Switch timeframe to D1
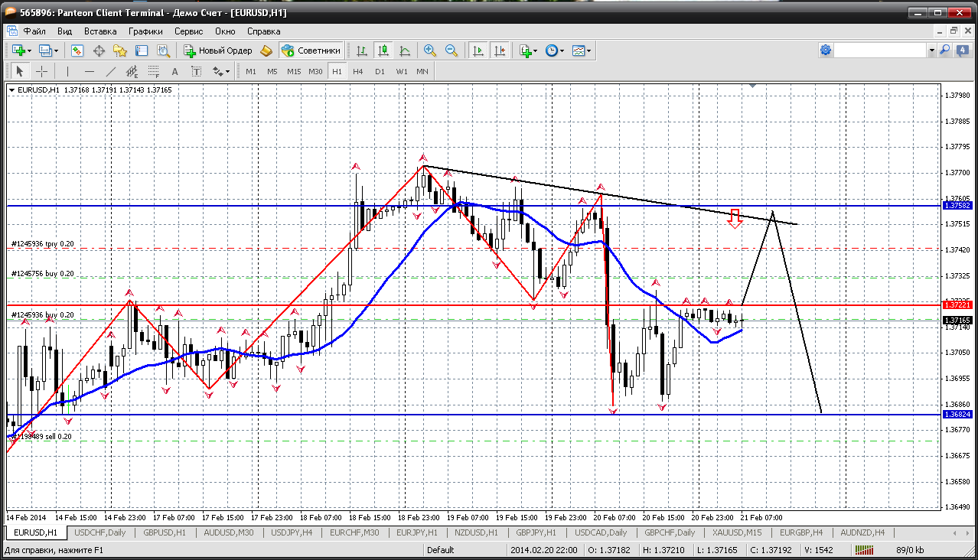978x560 pixels. (x=380, y=71)
